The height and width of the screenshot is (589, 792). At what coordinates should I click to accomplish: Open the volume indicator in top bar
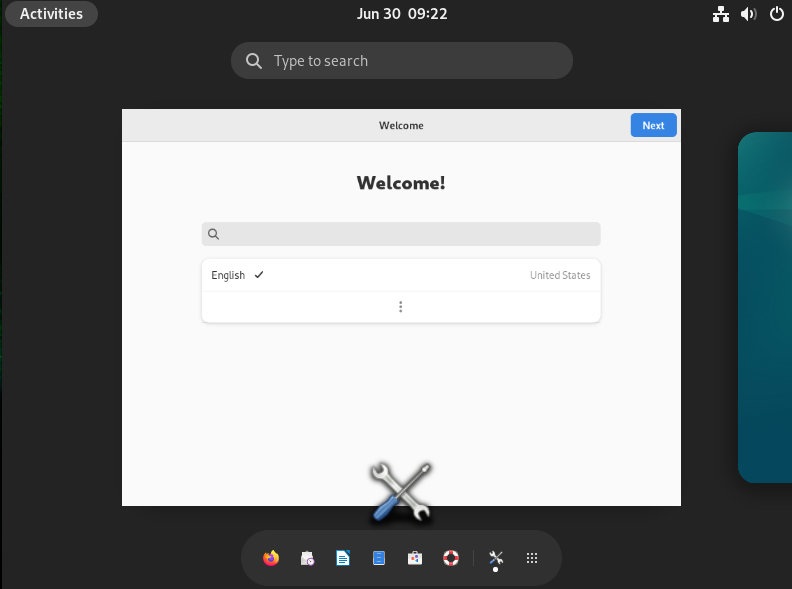[x=749, y=14]
